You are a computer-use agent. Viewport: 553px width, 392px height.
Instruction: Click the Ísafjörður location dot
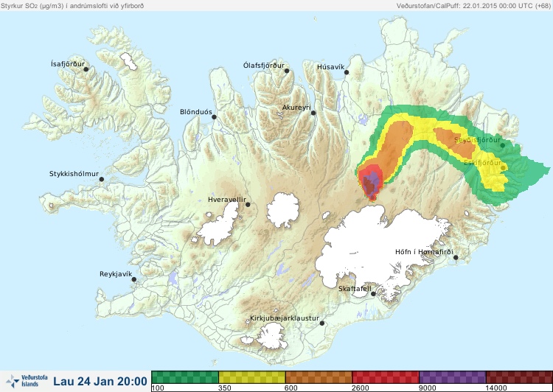coord(86,69)
